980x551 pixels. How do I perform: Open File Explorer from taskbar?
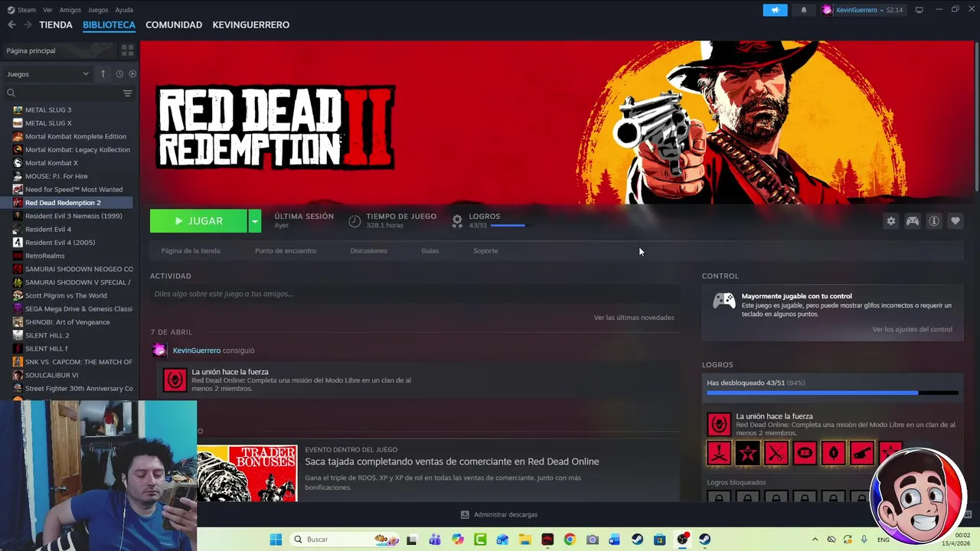pyautogui.click(x=525, y=540)
